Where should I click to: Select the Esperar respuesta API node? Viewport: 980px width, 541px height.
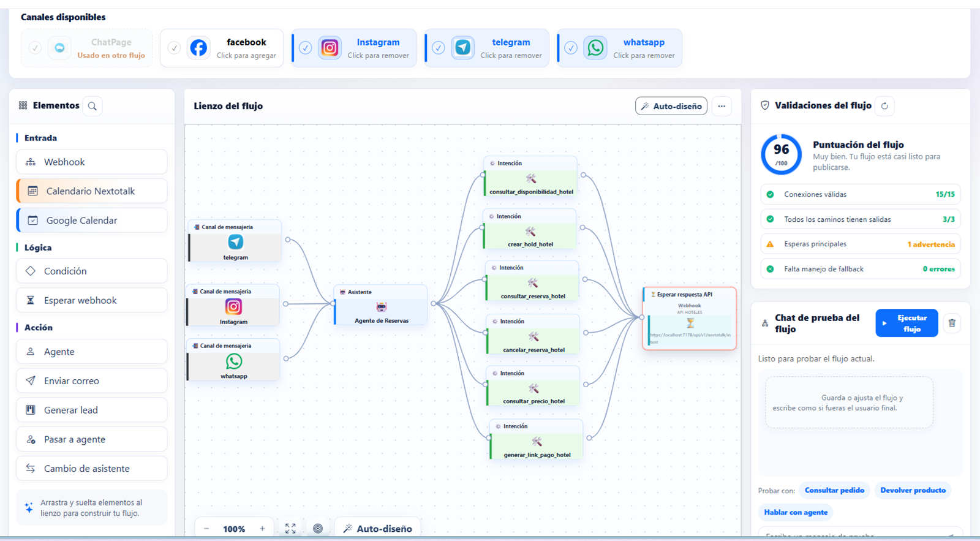690,318
